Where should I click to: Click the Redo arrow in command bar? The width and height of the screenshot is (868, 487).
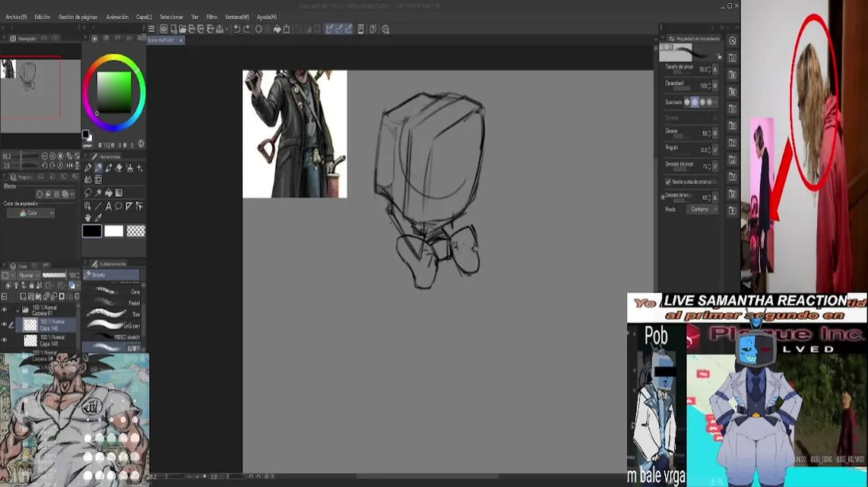click(246, 29)
